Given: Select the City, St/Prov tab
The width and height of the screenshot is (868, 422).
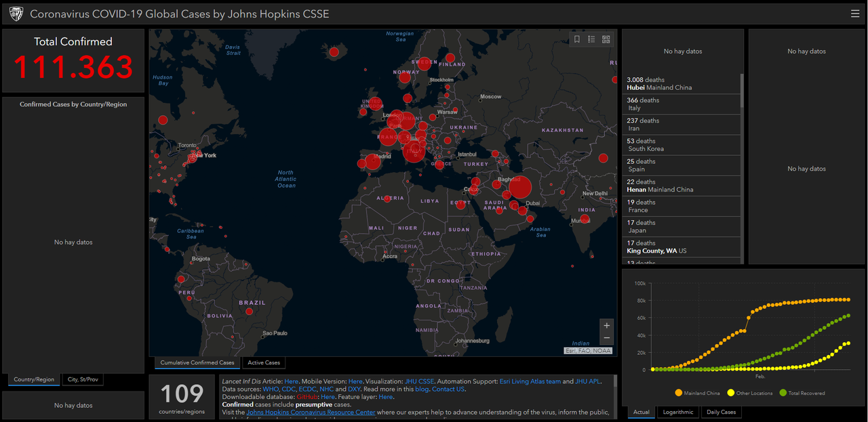Looking at the screenshot, I should click(83, 379).
